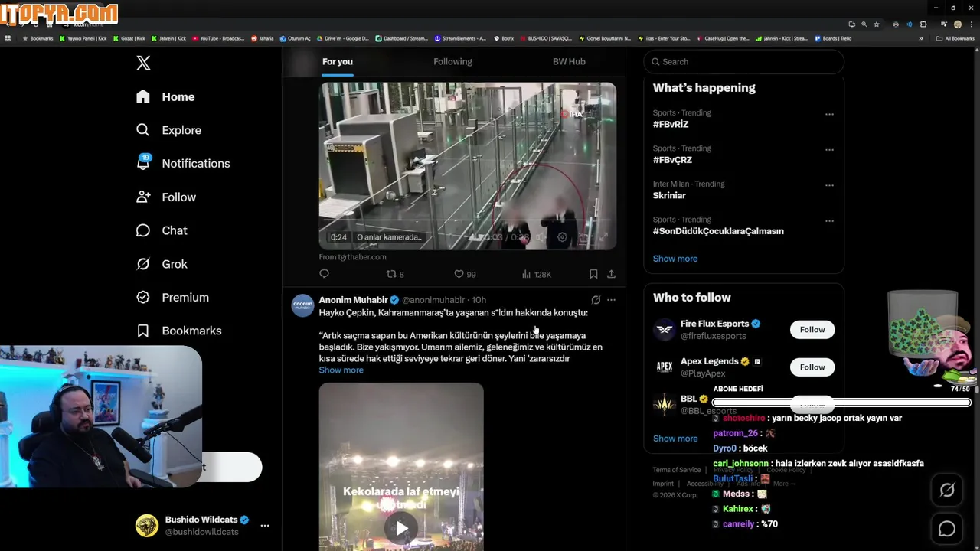The image size is (980, 551).
Task: Open the Drive'ım - Google bookmark
Action: (x=343, y=38)
